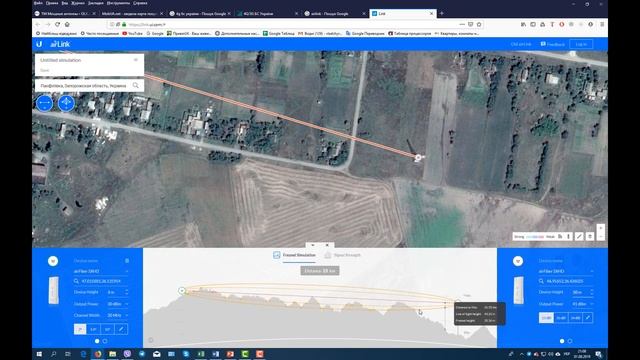This screenshot has height=360, width=640.
Task: Click the left antenna marker on the elevation profile
Action: (x=182, y=291)
